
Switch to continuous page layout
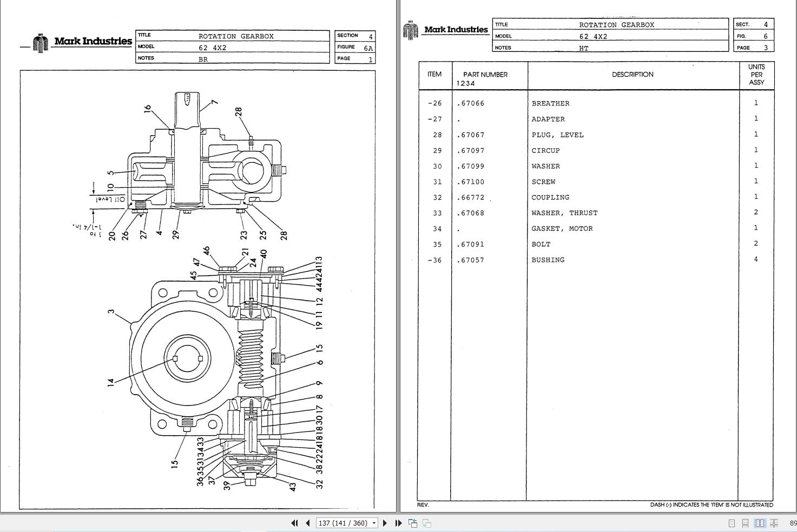pyautogui.click(x=746, y=523)
